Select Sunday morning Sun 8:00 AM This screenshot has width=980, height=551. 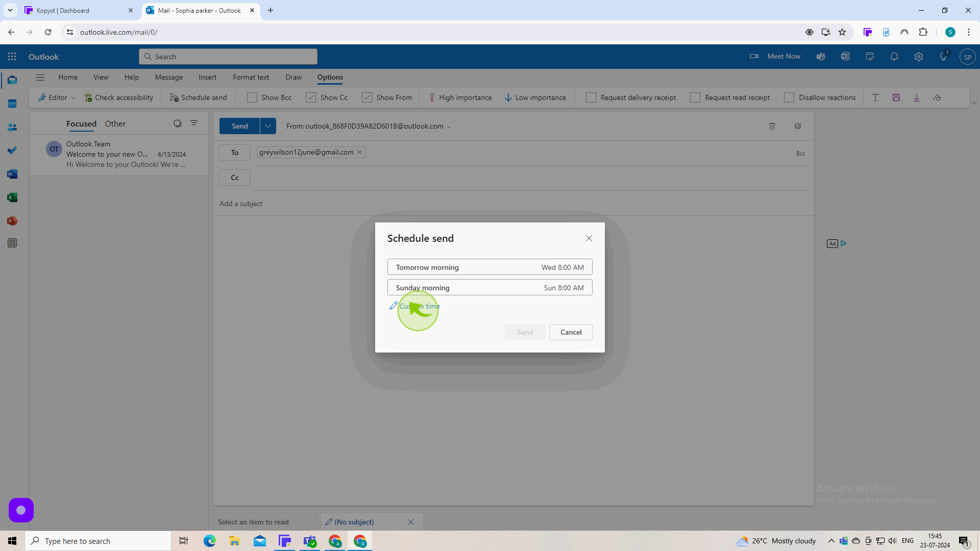(490, 288)
